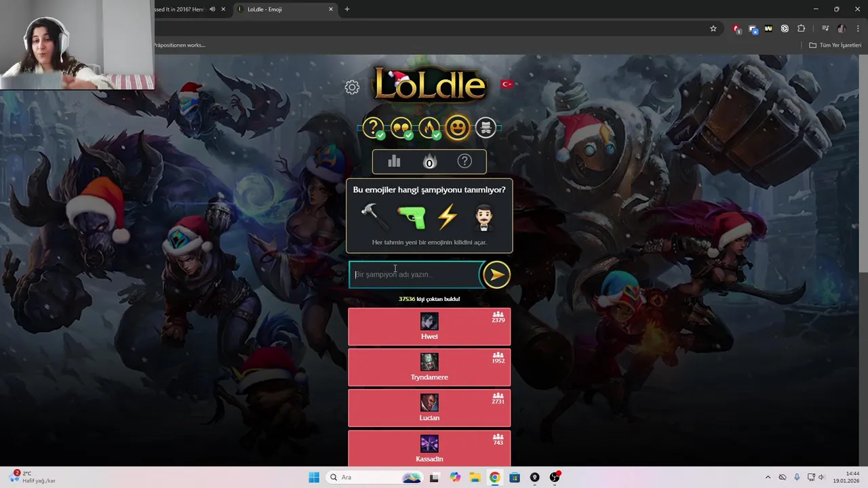Open Chrome three-dot menu

(x=858, y=28)
